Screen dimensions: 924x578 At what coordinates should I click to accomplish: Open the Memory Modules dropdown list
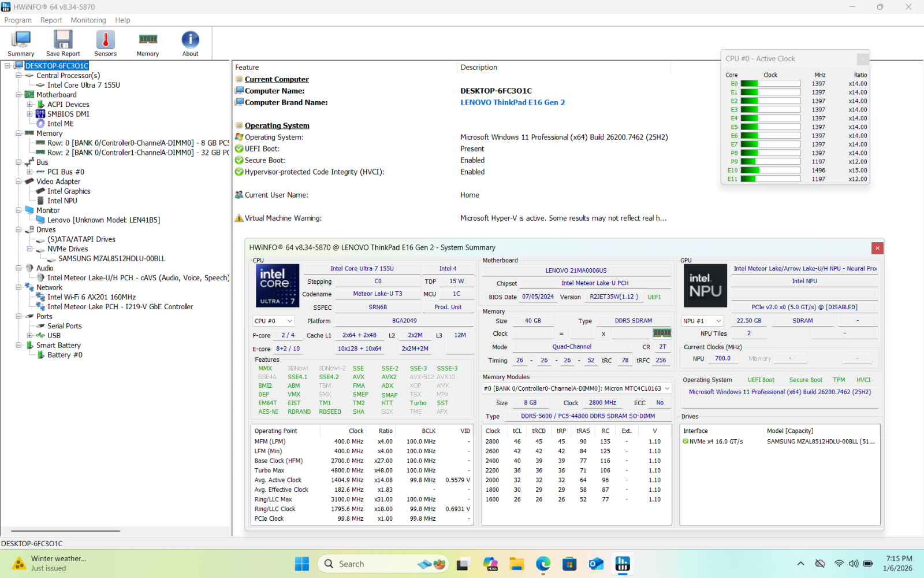pos(577,388)
